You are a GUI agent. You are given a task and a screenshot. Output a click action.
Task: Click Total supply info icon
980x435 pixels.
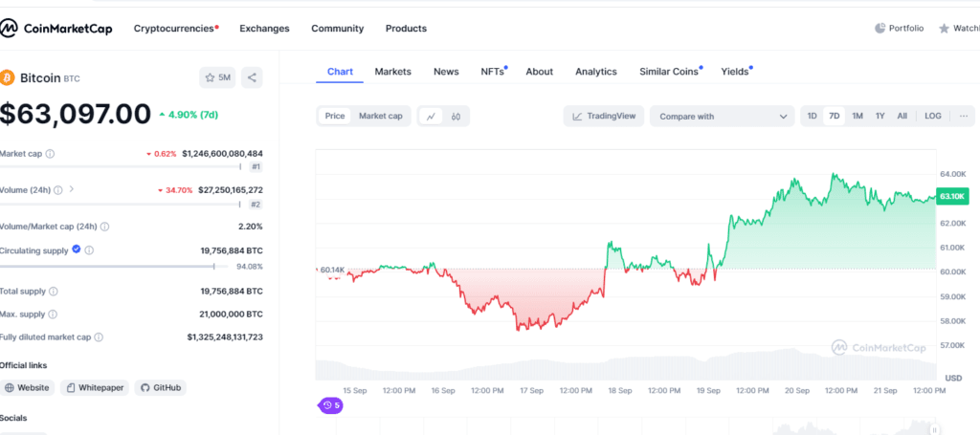coord(54,292)
